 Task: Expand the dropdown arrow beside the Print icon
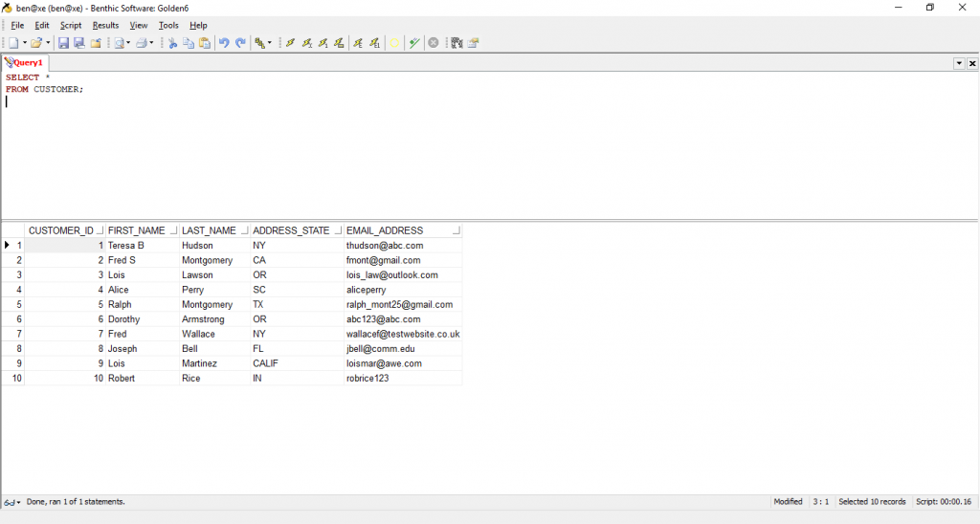[x=151, y=43]
